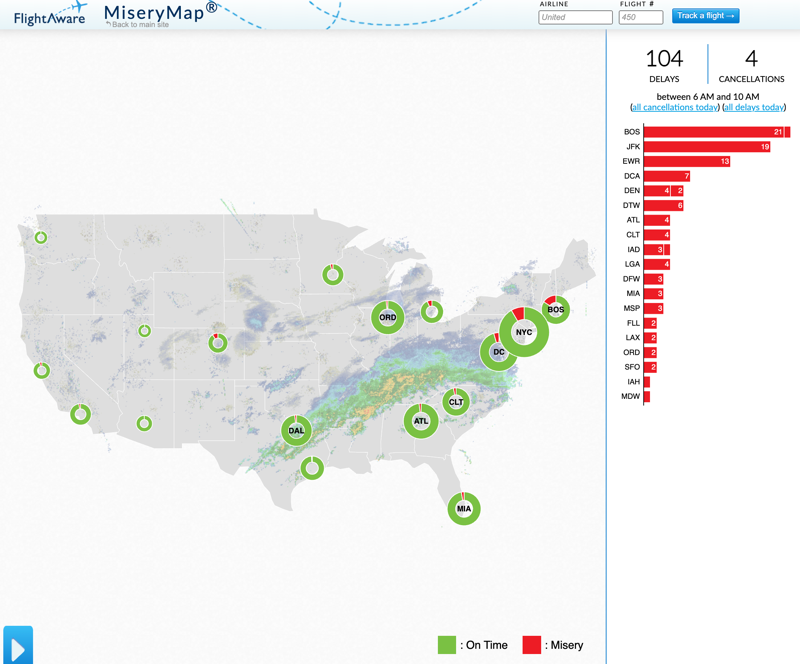This screenshot has width=800, height=664.
Task: Focus the Flight # input field
Action: [641, 17]
